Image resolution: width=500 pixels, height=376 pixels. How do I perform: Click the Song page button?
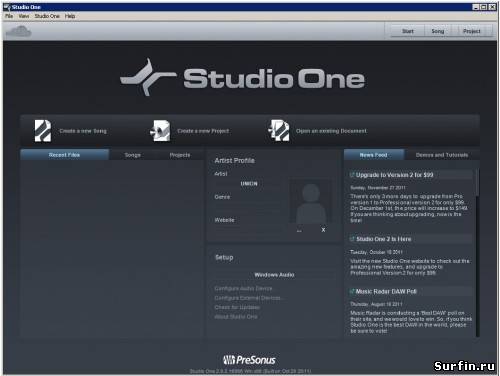438,31
